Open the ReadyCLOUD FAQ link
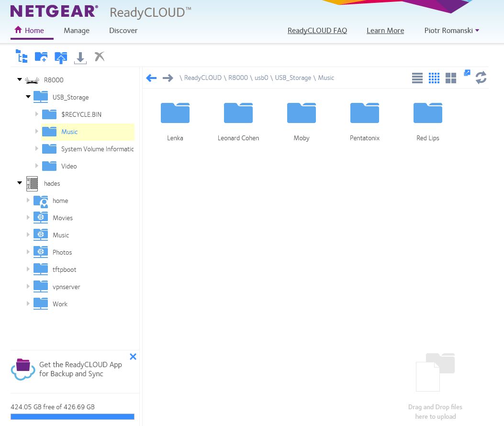 pyautogui.click(x=317, y=31)
